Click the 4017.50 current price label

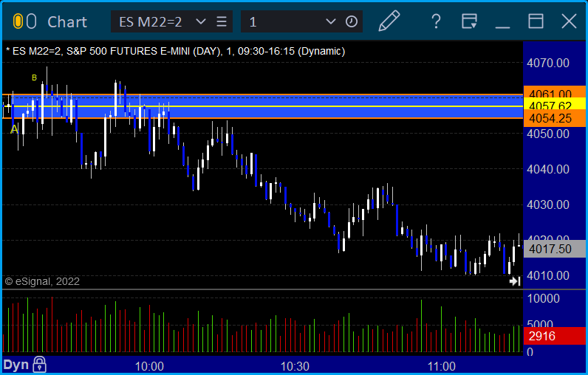pyautogui.click(x=554, y=249)
